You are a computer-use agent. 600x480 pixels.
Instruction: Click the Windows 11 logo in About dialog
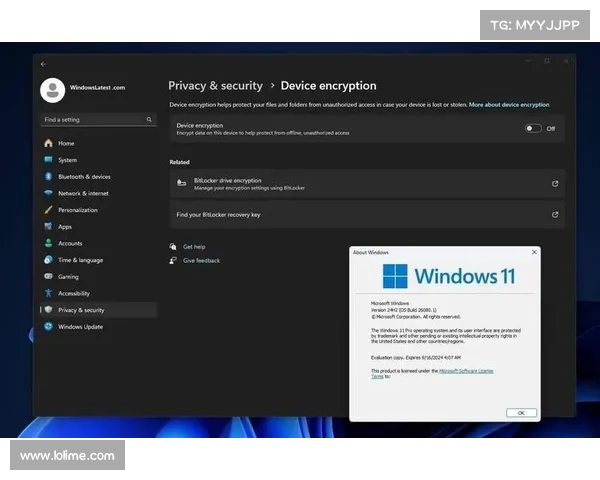[395, 276]
